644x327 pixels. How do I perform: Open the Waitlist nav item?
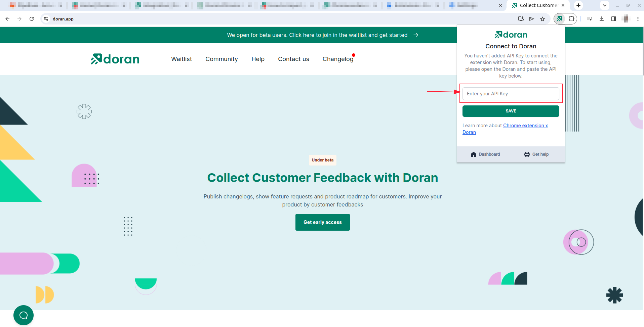coord(182,59)
